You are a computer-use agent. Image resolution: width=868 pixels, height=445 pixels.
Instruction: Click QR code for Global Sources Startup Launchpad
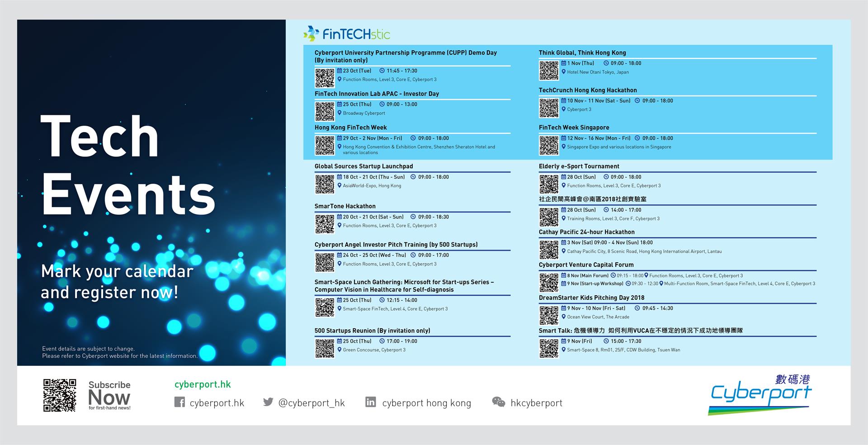(x=325, y=185)
